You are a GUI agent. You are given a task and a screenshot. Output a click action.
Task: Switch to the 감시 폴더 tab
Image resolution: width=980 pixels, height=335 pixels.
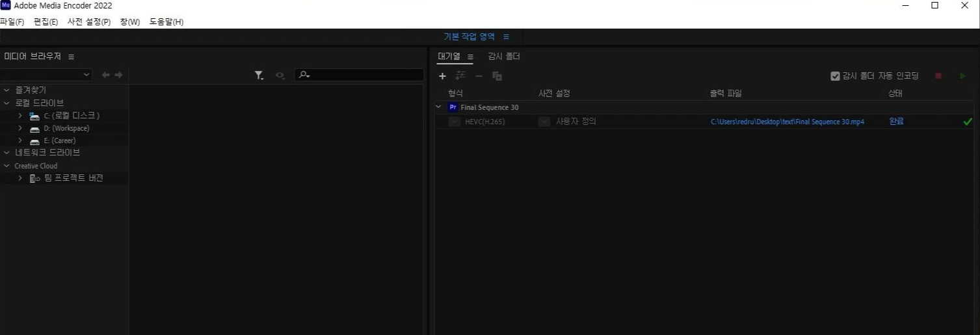pyautogui.click(x=504, y=57)
